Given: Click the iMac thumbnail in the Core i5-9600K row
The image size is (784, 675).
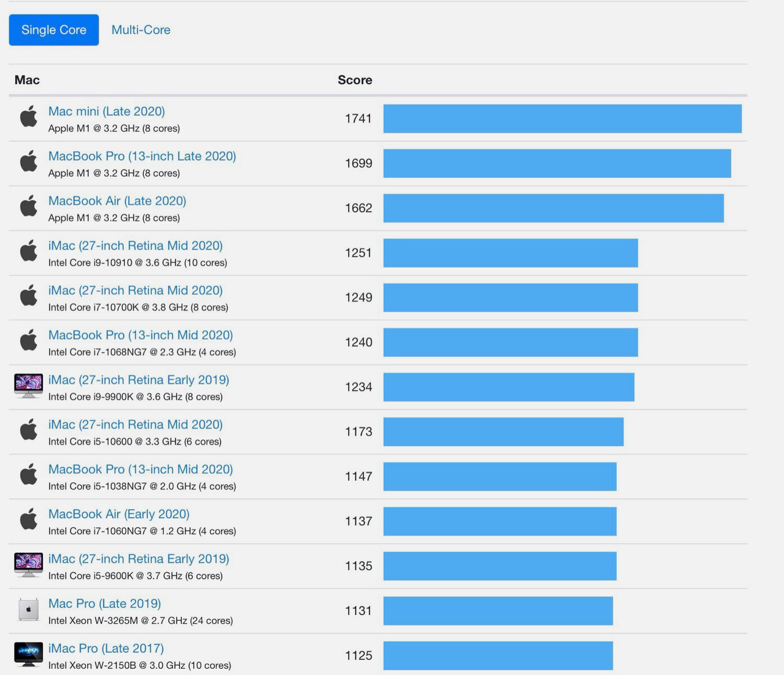Looking at the screenshot, I should (x=29, y=565).
